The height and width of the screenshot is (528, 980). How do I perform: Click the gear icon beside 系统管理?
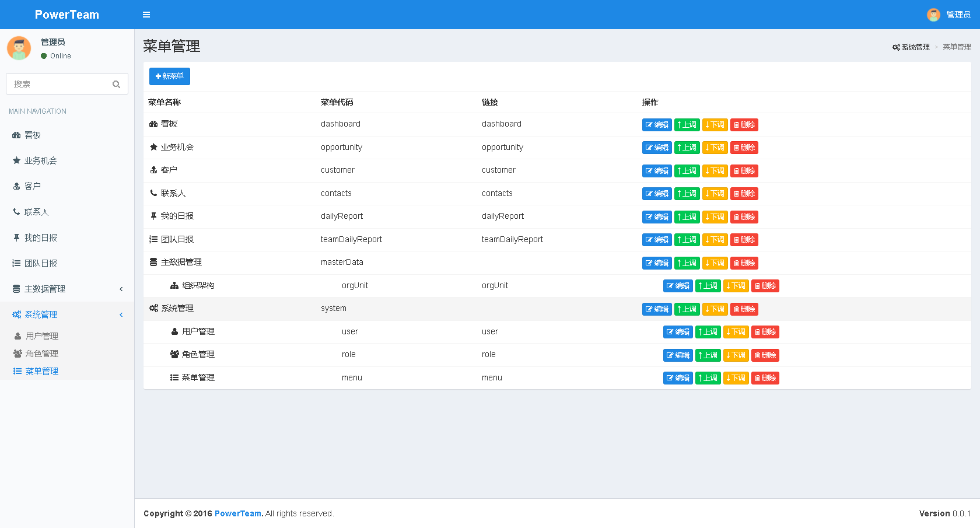click(16, 314)
